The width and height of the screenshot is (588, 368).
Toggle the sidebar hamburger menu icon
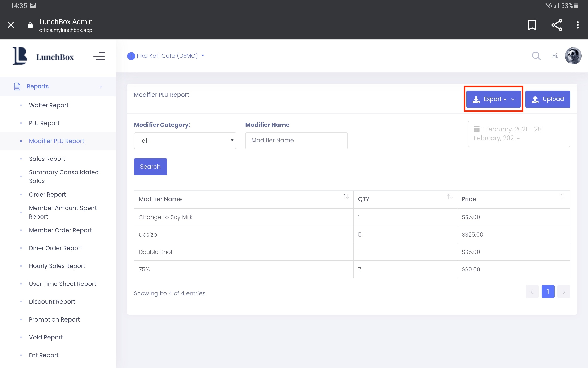[x=99, y=56]
